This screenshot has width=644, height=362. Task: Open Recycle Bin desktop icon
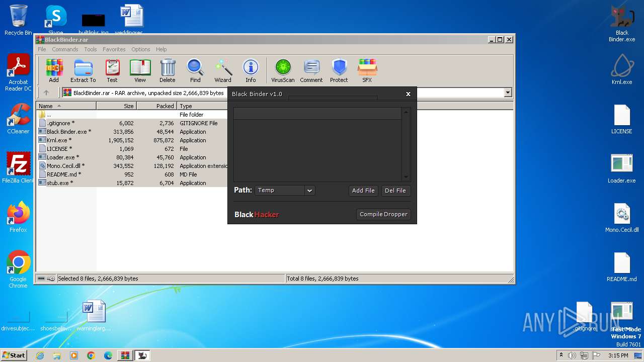pos(18,20)
